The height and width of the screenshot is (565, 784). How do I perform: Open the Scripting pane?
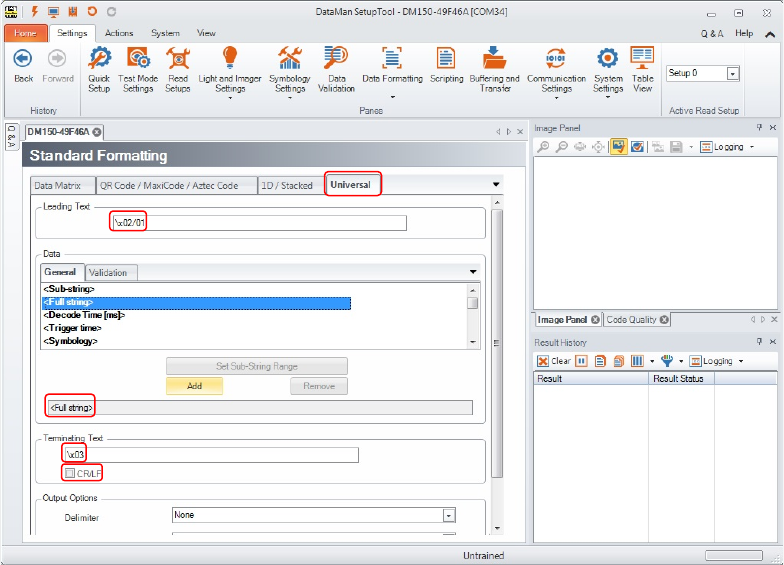446,68
